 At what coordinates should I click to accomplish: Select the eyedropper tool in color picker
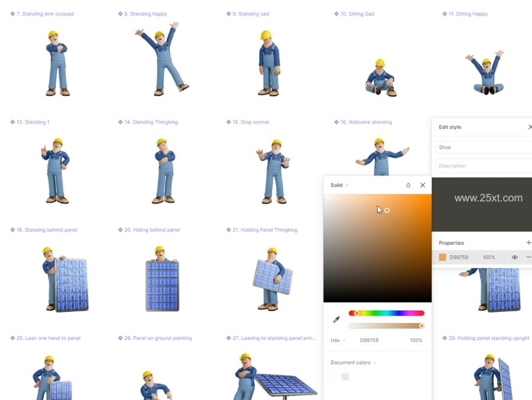click(336, 320)
